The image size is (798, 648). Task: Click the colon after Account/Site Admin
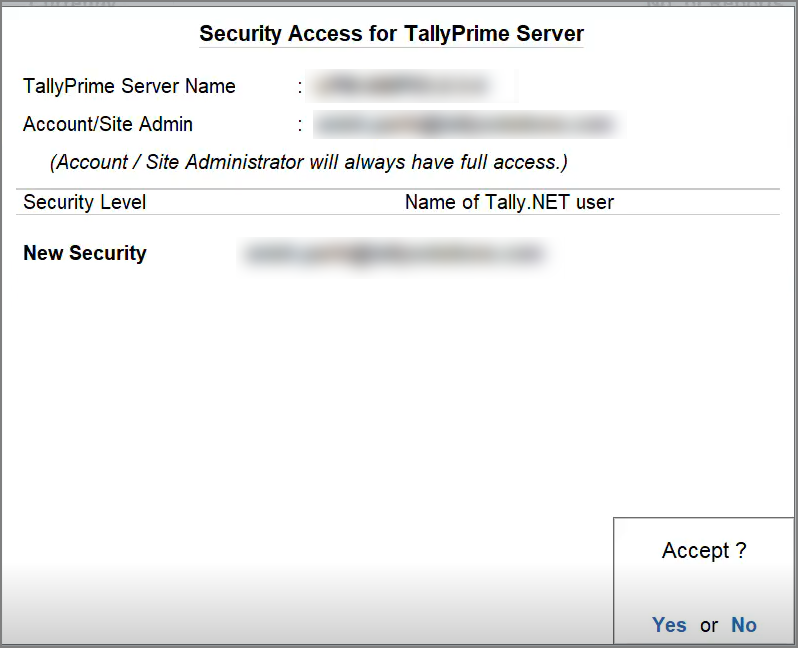point(300,125)
